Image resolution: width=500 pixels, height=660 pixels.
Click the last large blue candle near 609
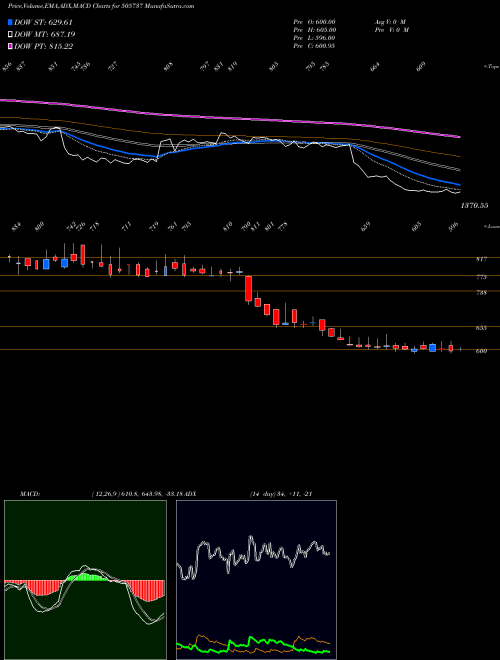click(432, 348)
